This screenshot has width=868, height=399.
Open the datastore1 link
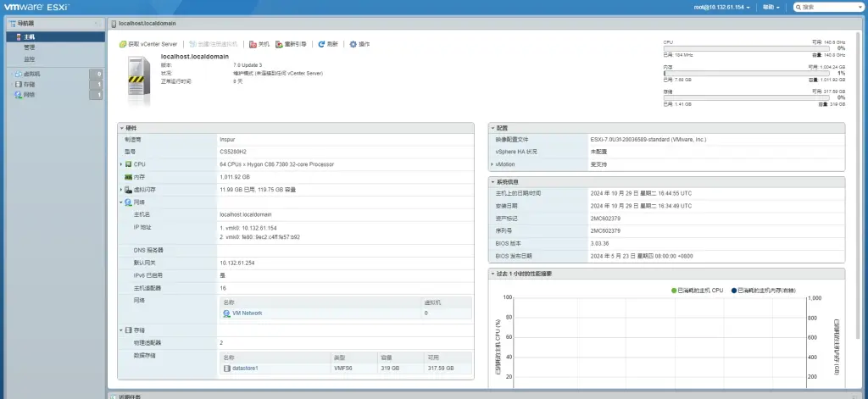coord(245,368)
